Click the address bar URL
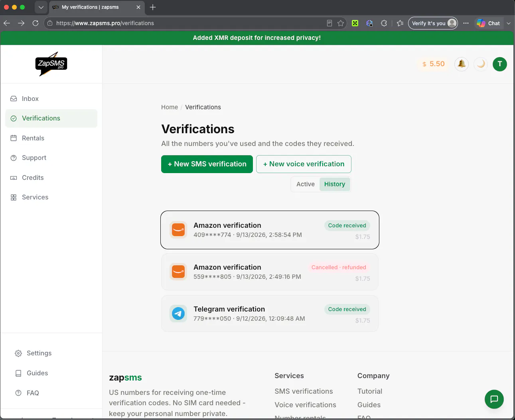The height and width of the screenshot is (420, 515). click(x=105, y=23)
